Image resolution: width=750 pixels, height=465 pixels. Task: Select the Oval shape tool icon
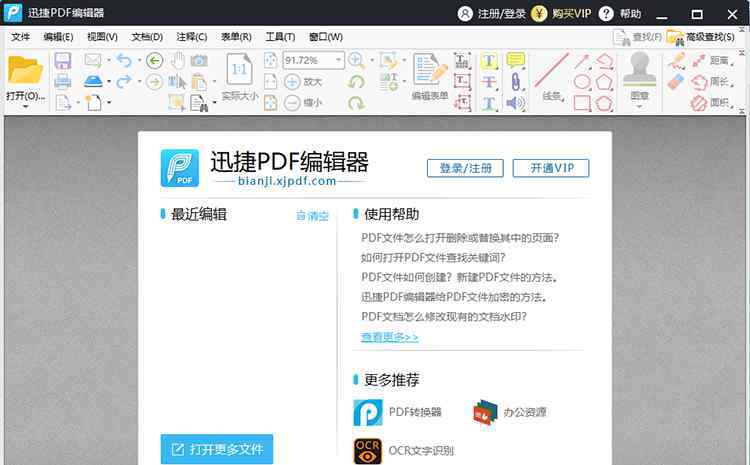pos(582,82)
